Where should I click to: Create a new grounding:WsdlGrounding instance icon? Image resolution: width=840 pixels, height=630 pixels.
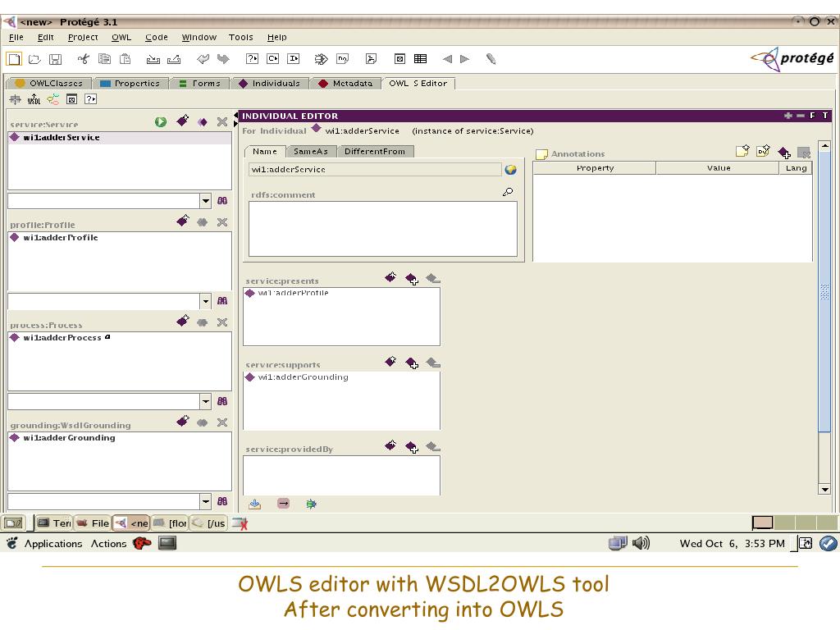point(183,421)
